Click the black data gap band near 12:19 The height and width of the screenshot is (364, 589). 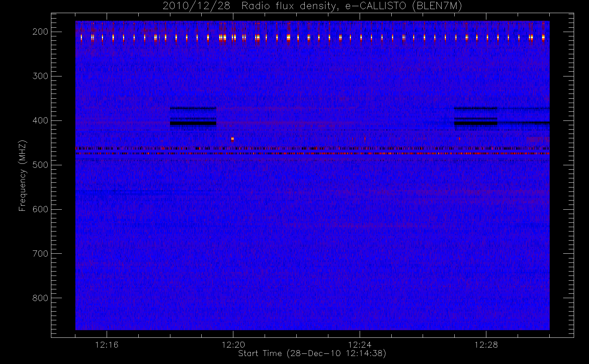coord(193,123)
